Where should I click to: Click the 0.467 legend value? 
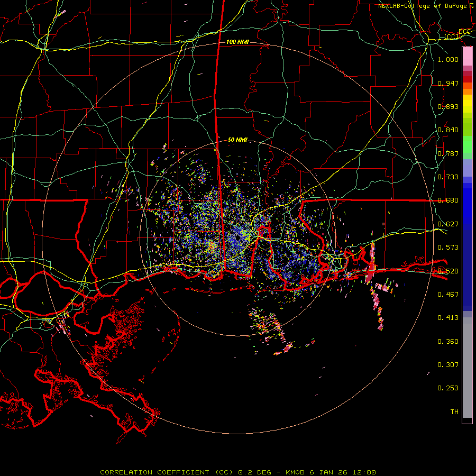[448, 294]
